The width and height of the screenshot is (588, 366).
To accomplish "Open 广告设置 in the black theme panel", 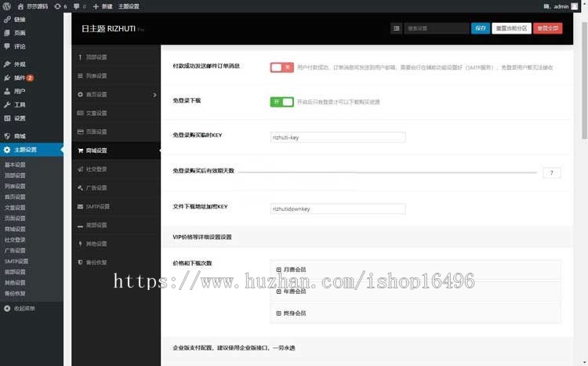I will (116, 188).
